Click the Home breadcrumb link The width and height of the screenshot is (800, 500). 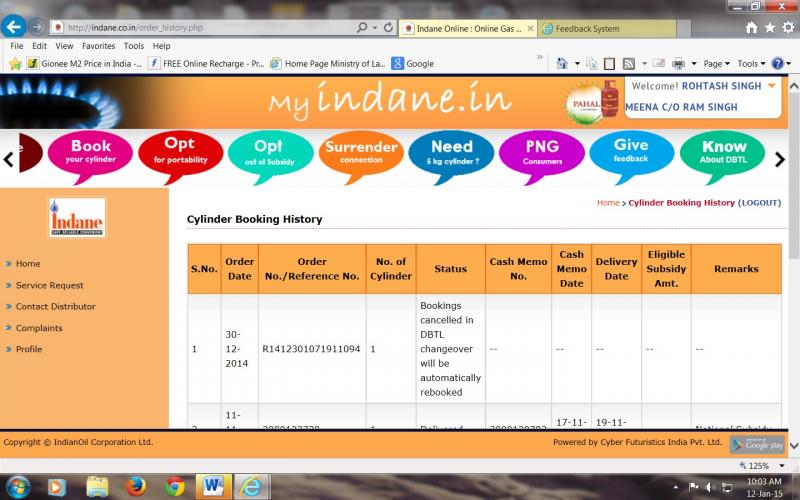pos(608,203)
